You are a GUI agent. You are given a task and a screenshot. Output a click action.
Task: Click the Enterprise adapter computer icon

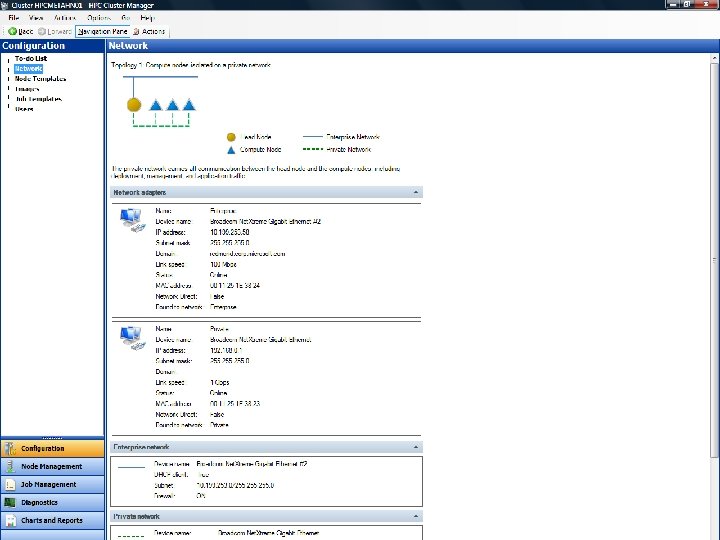[x=132, y=220]
